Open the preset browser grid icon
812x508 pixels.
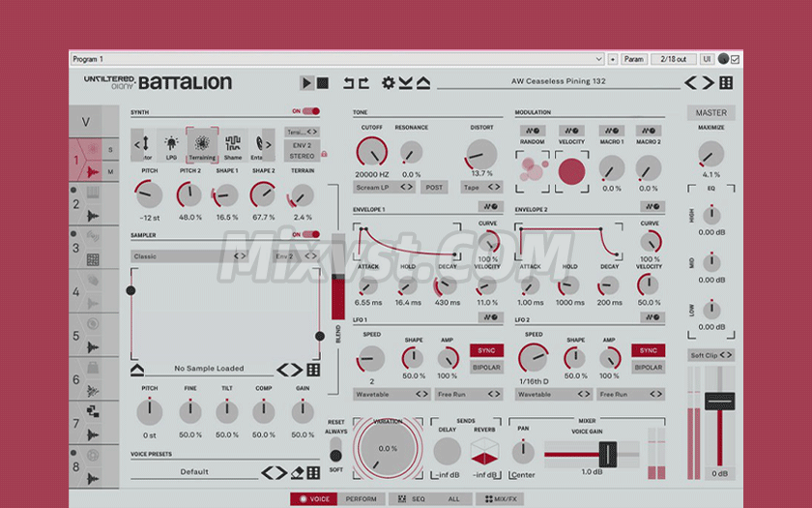tap(726, 83)
